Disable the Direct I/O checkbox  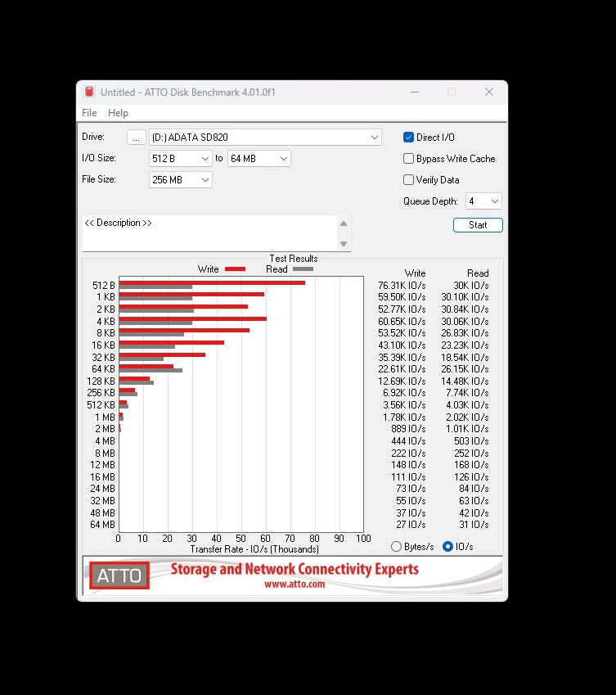click(x=409, y=138)
